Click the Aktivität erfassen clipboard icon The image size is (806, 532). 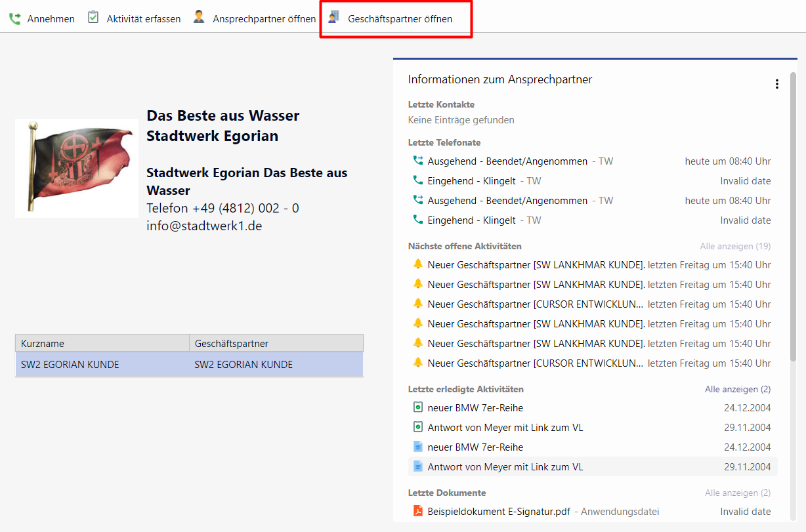tap(93, 18)
